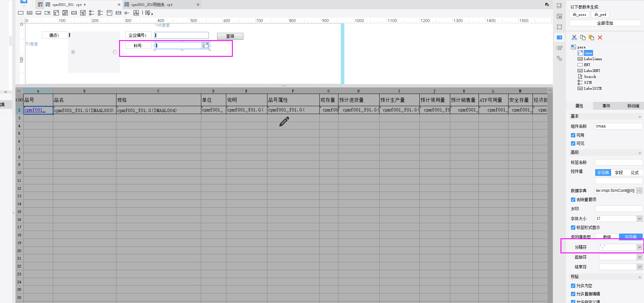Viewport: 644px width, 303px height.
Task: Add the db_pwd parameter
Action: pyautogui.click(x=600, y=14)
